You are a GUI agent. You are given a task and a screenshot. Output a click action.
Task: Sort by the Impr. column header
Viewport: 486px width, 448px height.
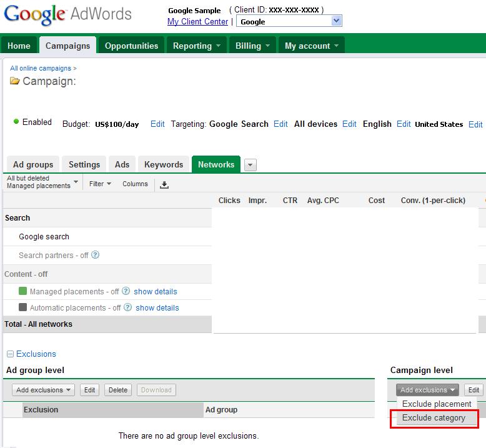(257, 201)
